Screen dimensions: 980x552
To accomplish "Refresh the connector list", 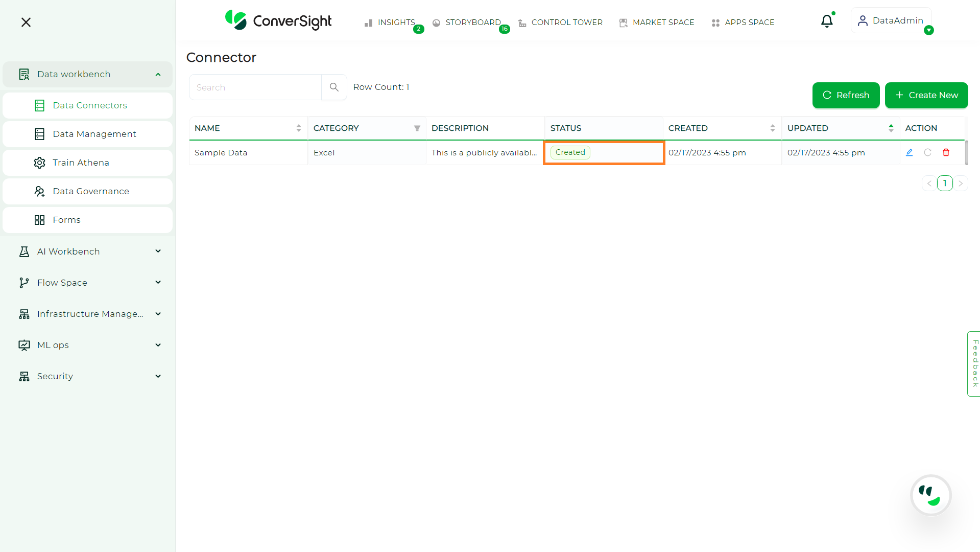I will pos(846,95).
